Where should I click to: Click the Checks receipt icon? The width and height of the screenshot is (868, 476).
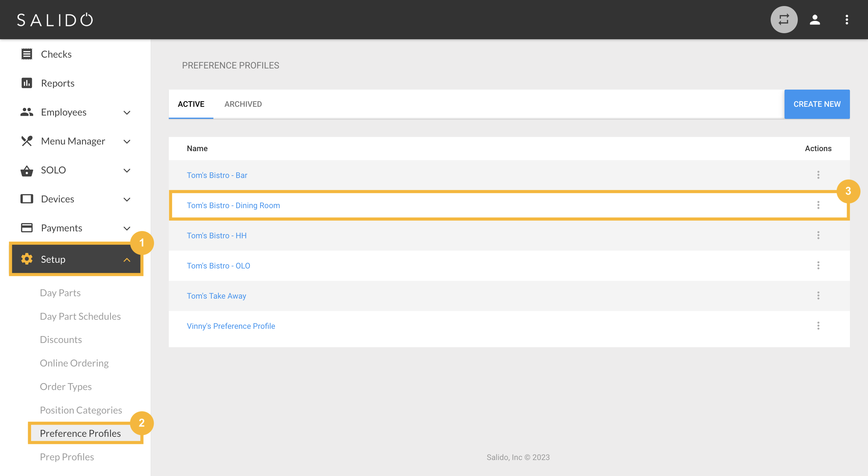tap(27, 54)
